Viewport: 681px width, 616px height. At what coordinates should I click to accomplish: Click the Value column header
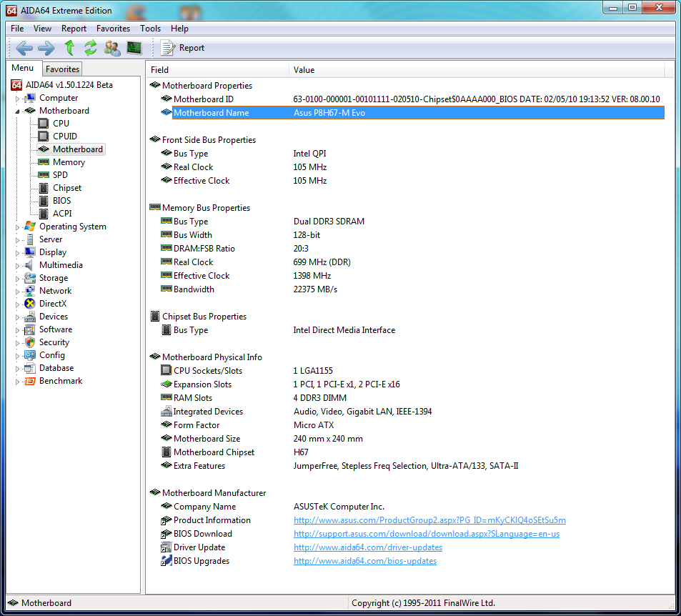point(477,70)
